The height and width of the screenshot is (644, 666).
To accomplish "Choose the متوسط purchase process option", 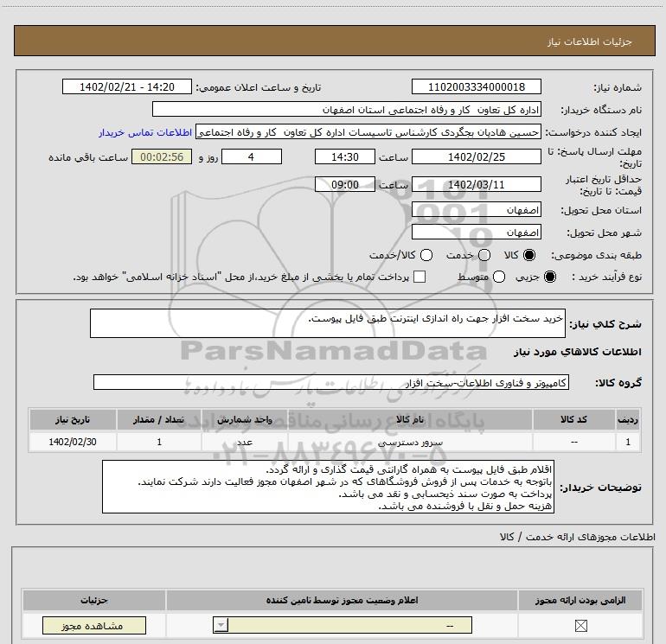I will [499, 277].
